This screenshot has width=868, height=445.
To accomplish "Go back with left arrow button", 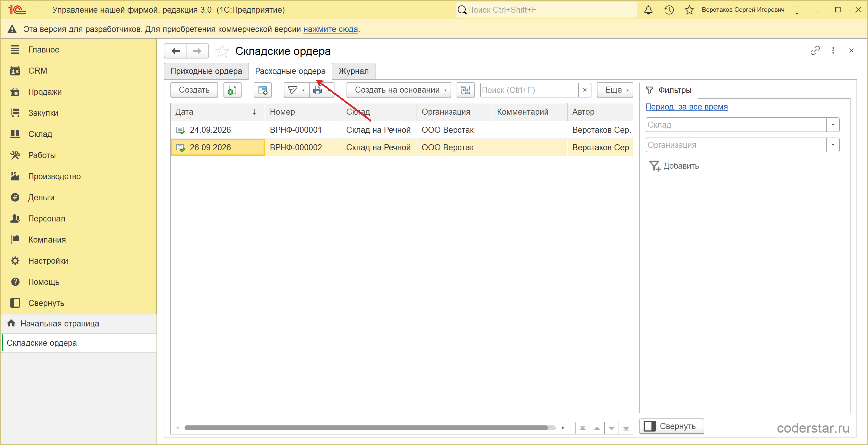I will [x=176, y=51].
